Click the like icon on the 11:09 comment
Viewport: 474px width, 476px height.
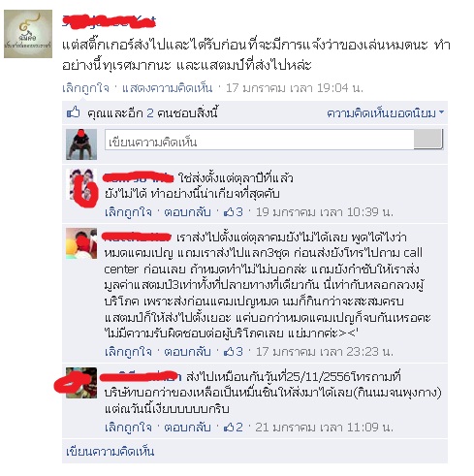[x=234, y=428]
